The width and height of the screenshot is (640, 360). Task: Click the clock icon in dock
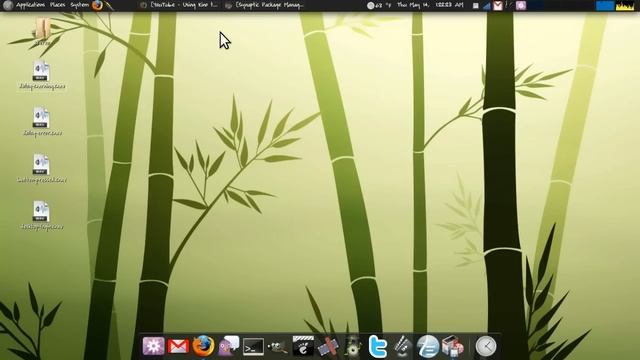[486, 347]
